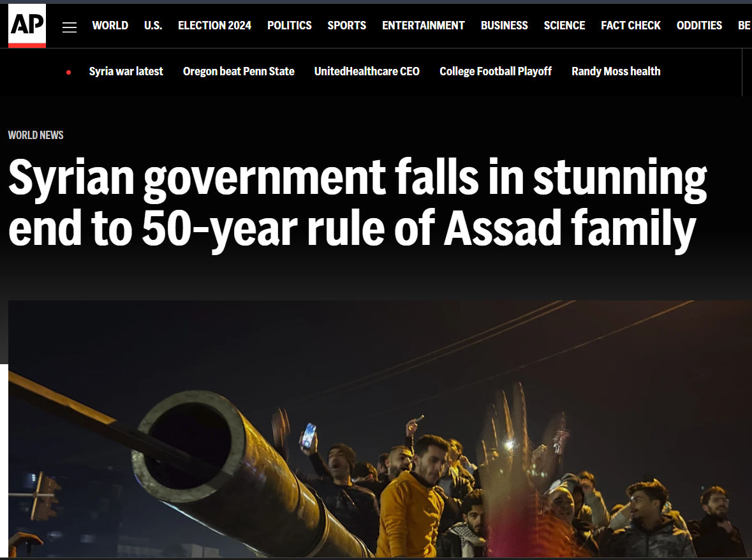Open Randy Moss health trending link
752x560 pixels.
pyautogui.click(x=616, y=71)
